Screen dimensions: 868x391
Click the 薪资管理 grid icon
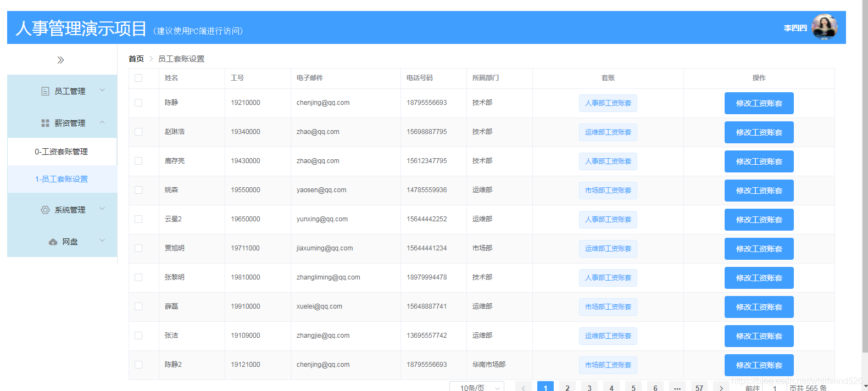pos(45,123)
